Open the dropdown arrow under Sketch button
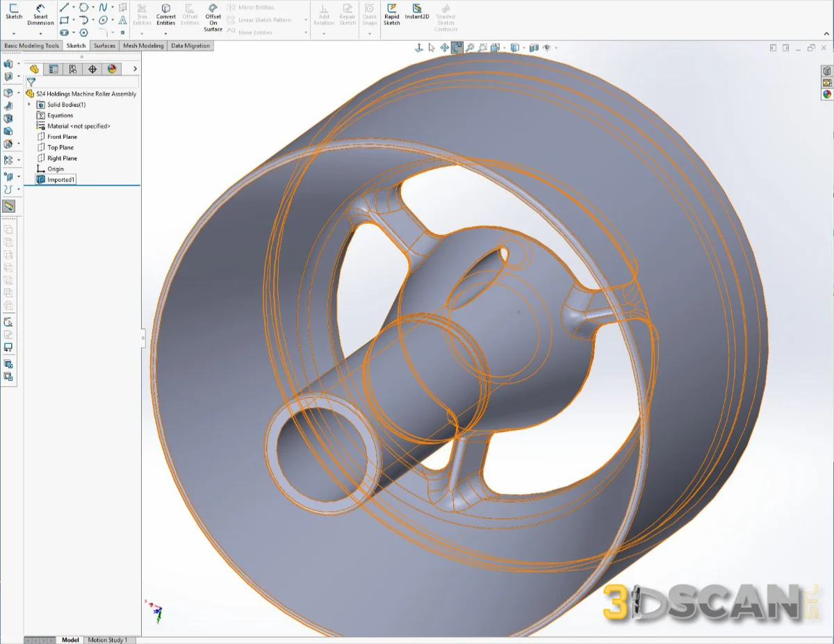Screen dimensions: 834x644 point(13,33)
